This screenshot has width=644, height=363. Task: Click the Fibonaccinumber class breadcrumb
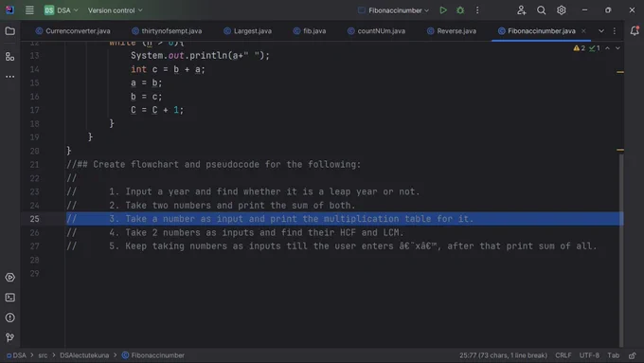(153, 355)
